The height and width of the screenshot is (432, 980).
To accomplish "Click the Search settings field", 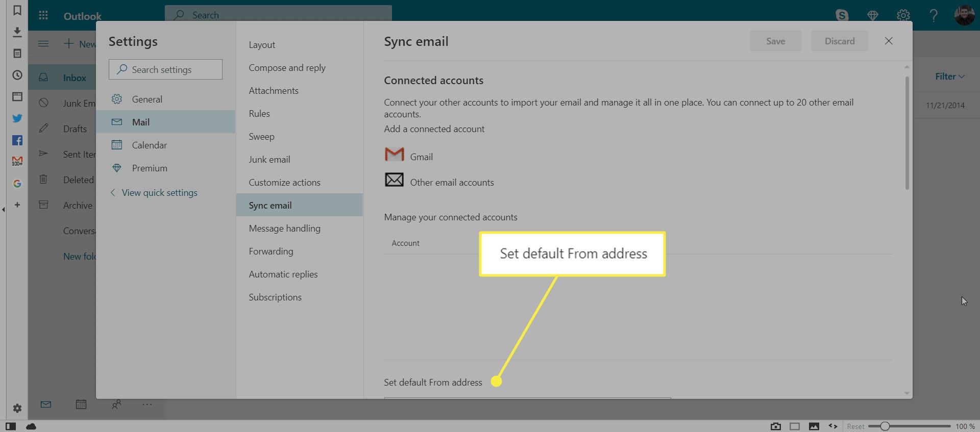I will click(165, 69).
